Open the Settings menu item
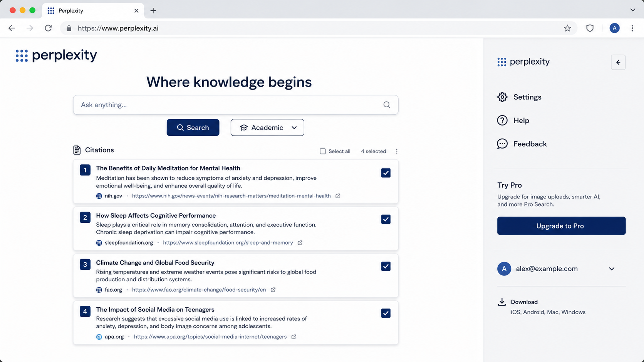This screenshot has width=644, height=362. click(x=519, y=97)
